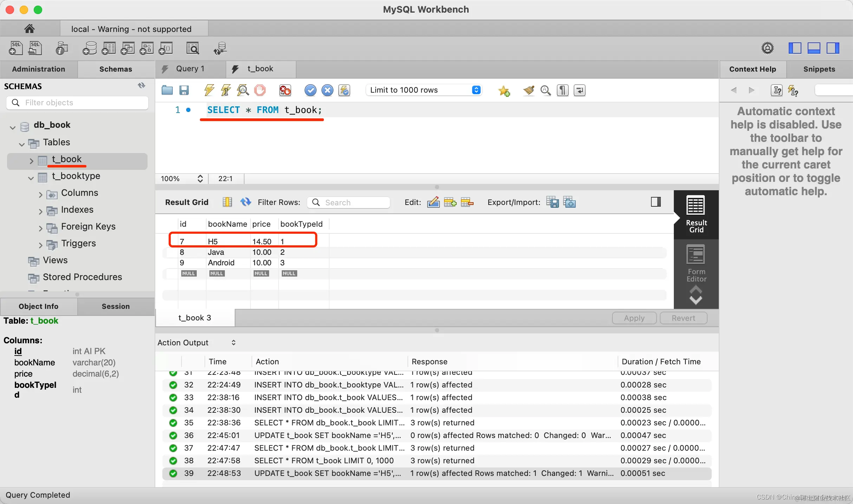Toggle the left sidebar panel visibility
The image size is (853, 504).
[795, 48]
